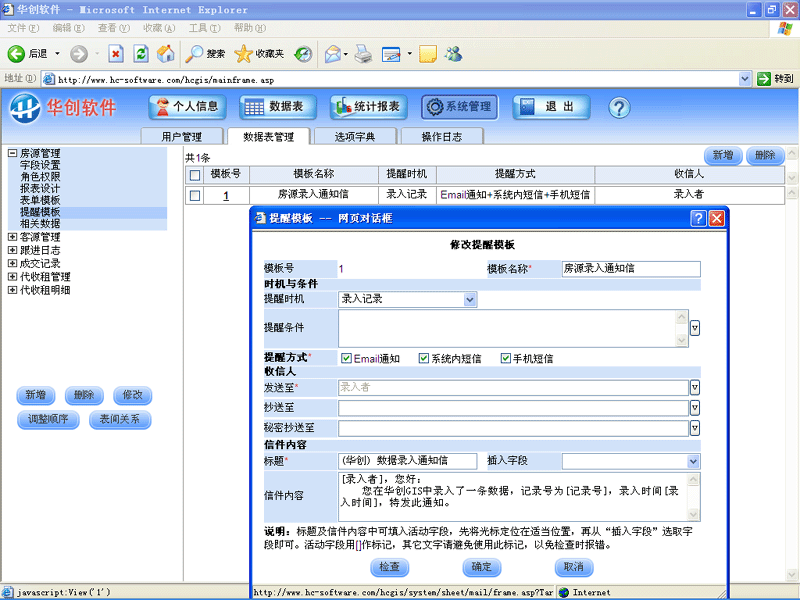Collapse the 房源管理 tree node
This screenshot has width=800, height=600.
[x=12, y=153]
